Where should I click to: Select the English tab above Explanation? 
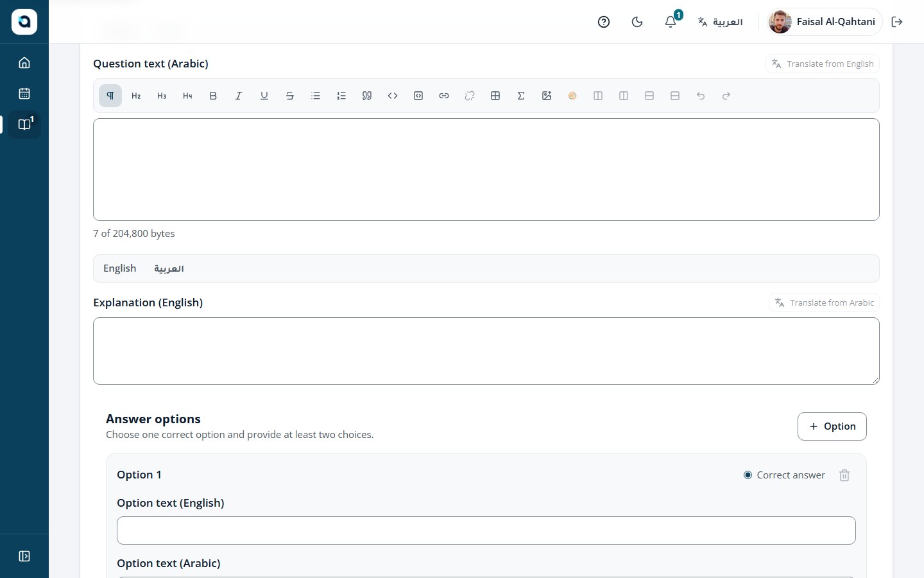(120, 268)
